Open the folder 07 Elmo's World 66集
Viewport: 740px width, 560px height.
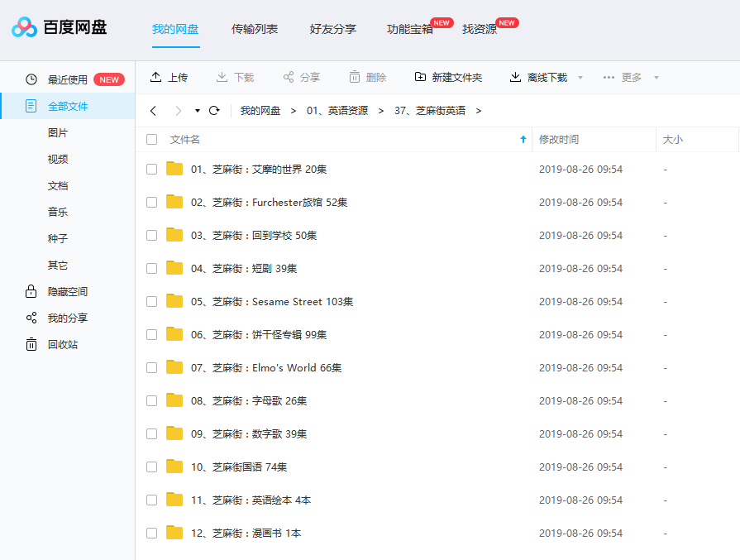coord(266,368)
